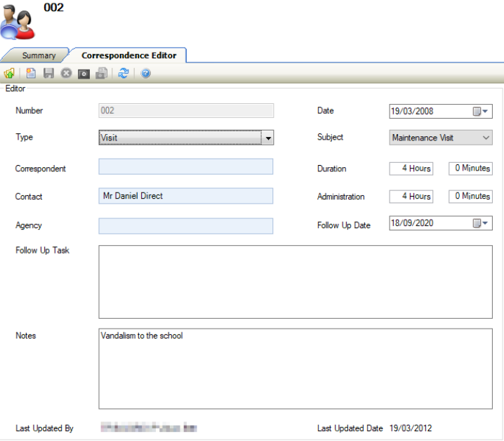The width and height of the screenshot is (504, 441).
Task: Open the Date calendar picker dropdown
Action: click(481, 111)
